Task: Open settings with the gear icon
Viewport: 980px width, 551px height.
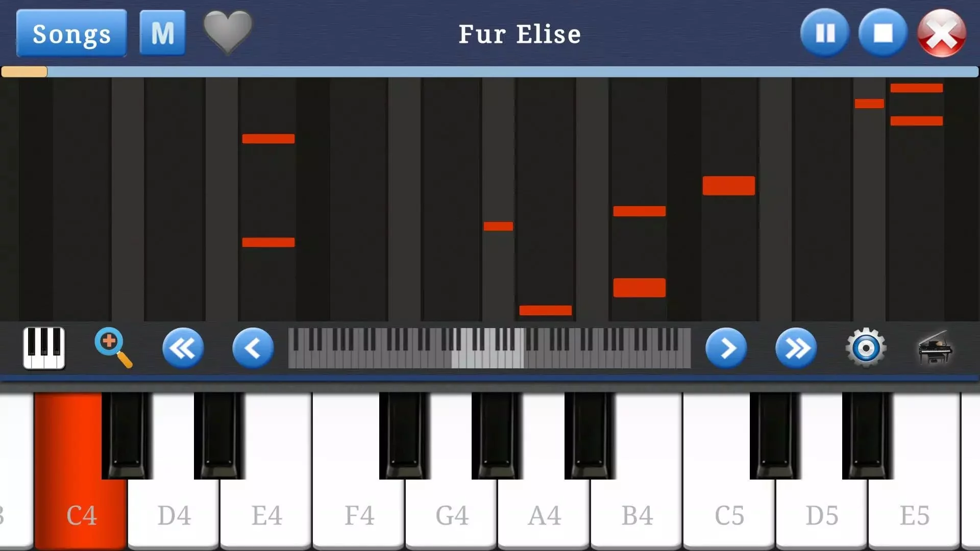Action: click(866, 348)
